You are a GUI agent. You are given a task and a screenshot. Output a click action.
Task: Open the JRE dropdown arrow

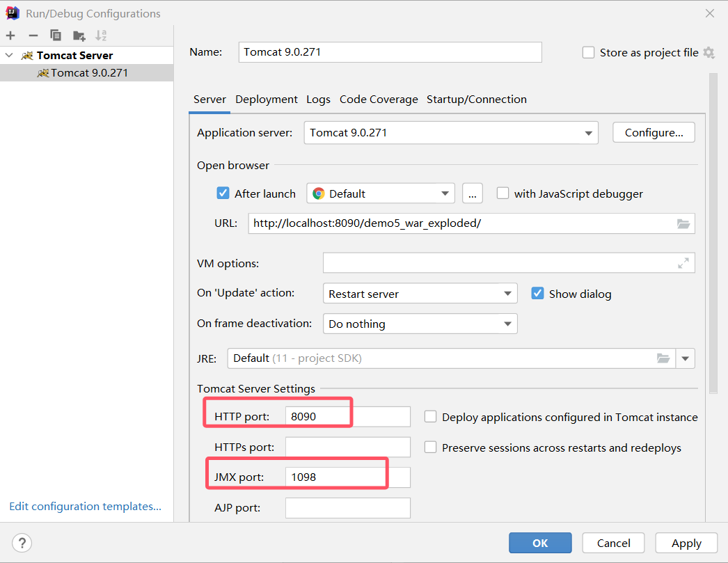pos(686,358)
